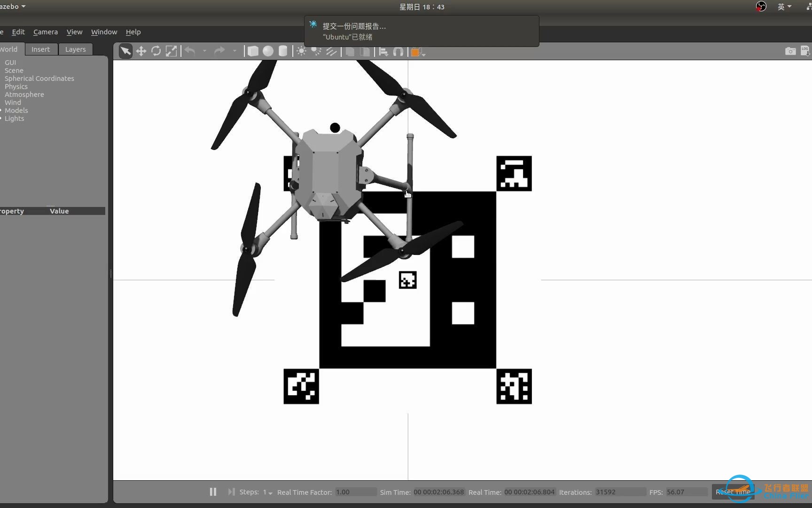Open the Window menu
Image resolution: width=812 pixels, height=508 pixels.
pyautogui.click(x=104, y=32)
